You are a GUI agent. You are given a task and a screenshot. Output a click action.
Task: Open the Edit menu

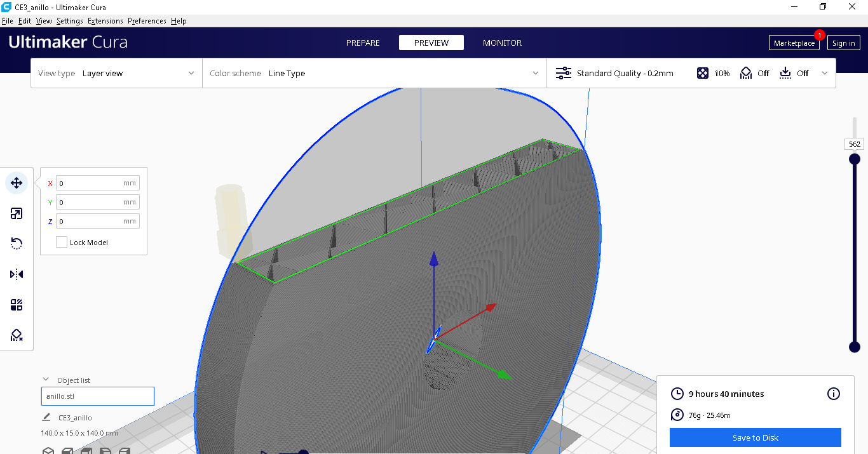pos(25,21)
